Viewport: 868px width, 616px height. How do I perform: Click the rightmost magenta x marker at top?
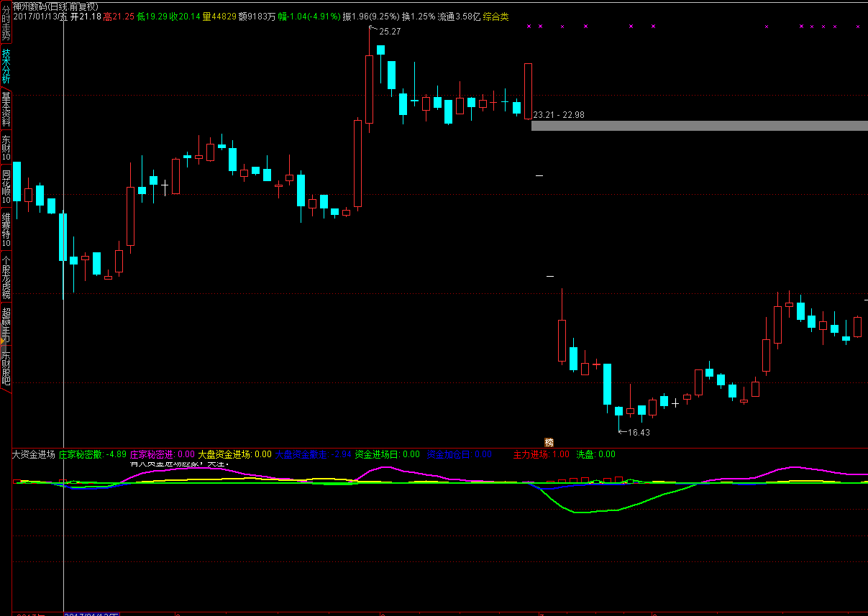pyautogui.click(x=858, y=27)
